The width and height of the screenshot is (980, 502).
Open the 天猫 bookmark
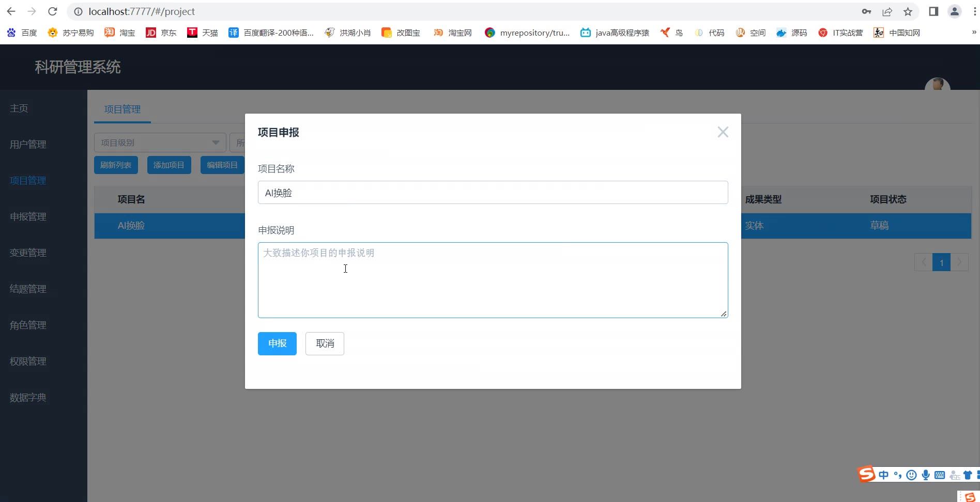click(x=202, y=33)
